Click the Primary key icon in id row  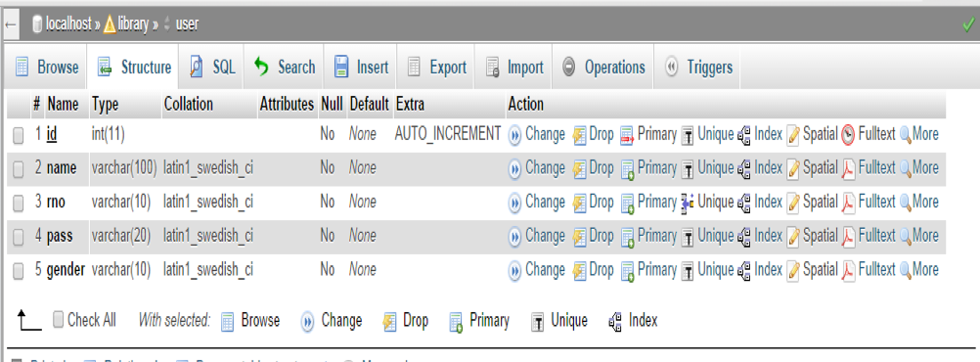(628, 134)
